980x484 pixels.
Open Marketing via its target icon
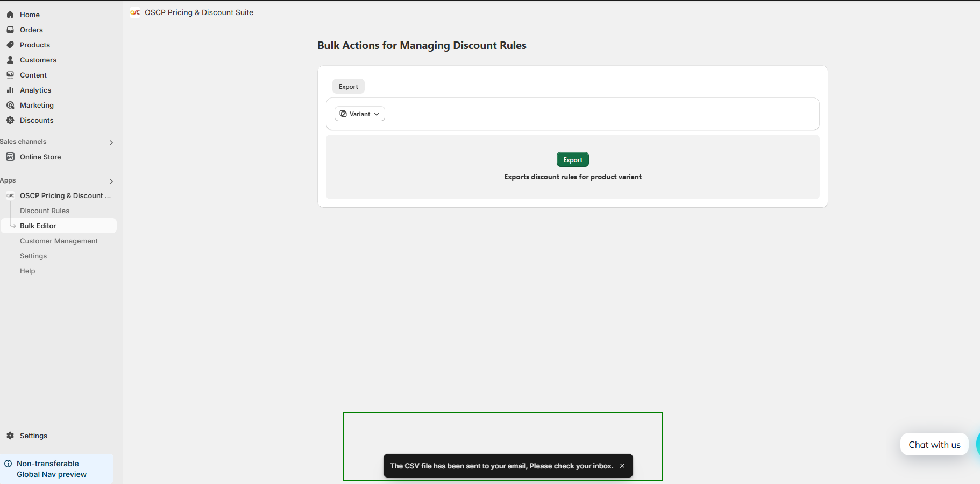(x=10, y=105)
